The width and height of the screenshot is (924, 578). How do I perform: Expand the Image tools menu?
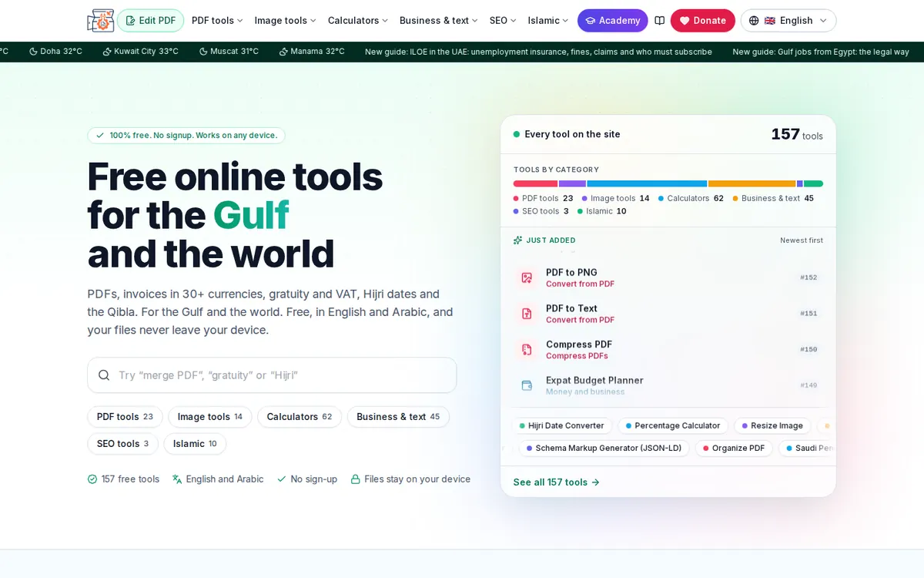pyautogui.click(x=286, y=21)
